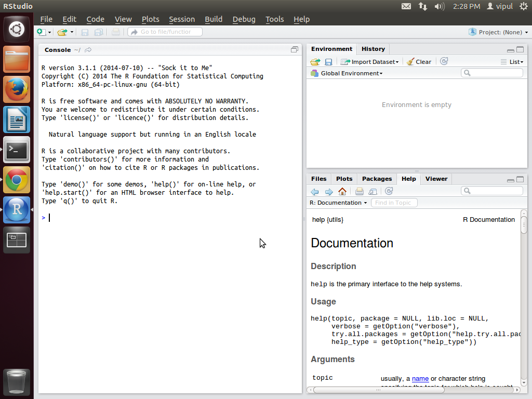This screenshot has width=532, height=399.
Task: Load workspace icon in Environment pane
Action: click(x=315, y=62)
